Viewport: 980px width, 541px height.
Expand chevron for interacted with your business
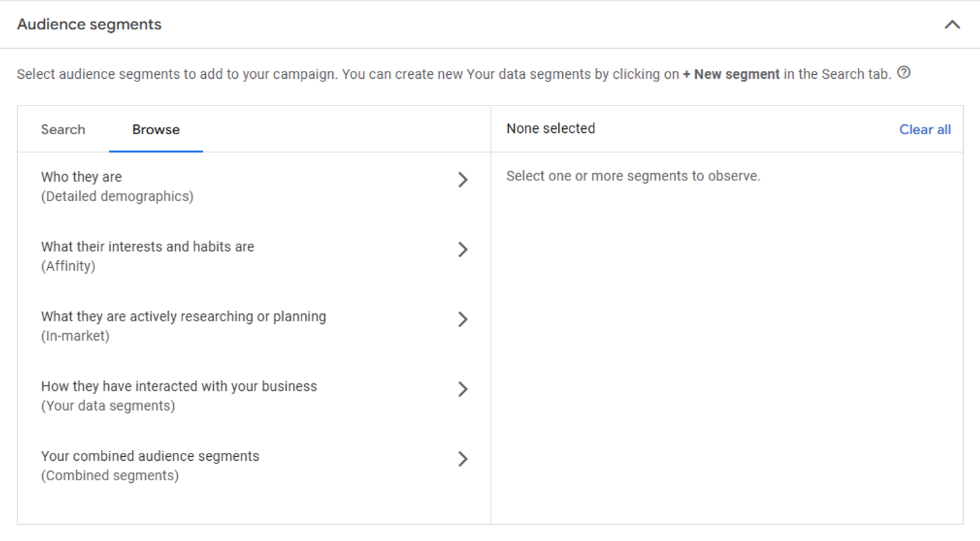tap(463, 389)
